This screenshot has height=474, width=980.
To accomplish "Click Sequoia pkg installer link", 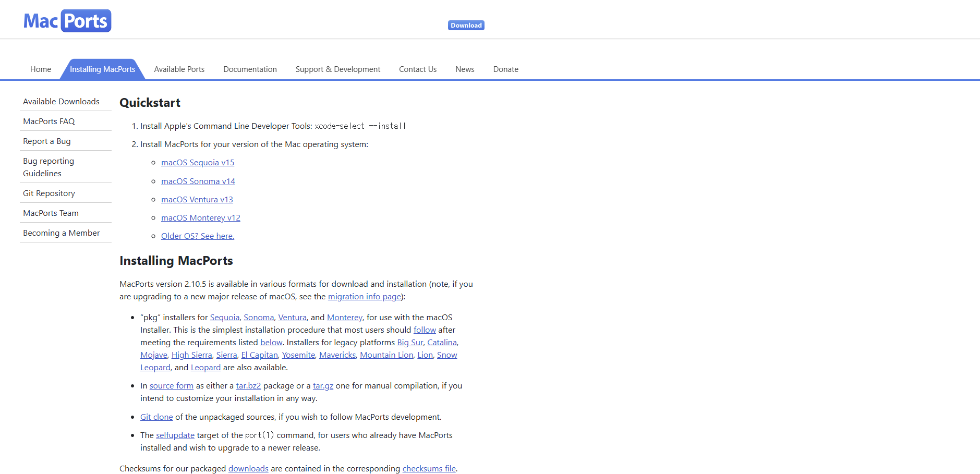I will (225, 318).
